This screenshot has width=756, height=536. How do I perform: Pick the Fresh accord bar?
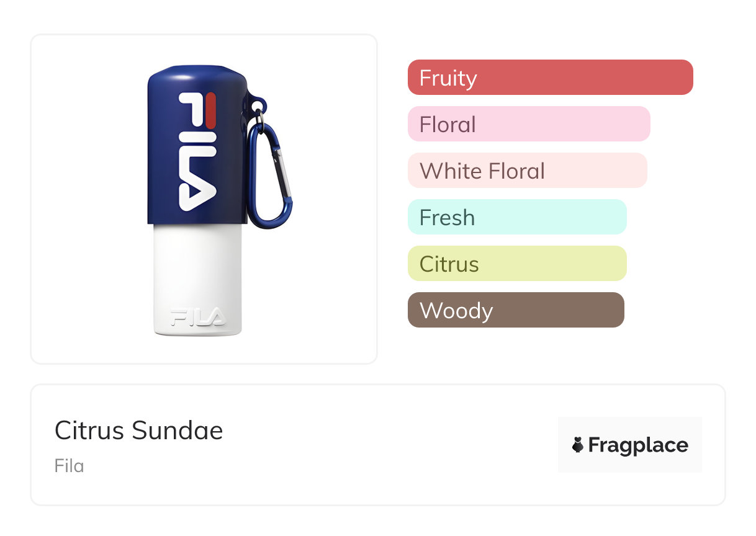(516, 217)
